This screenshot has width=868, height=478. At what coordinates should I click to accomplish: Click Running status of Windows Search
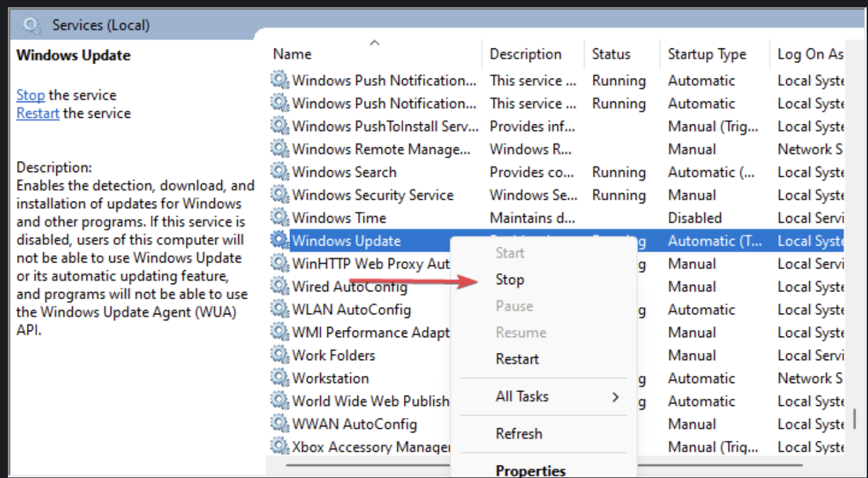(x=619, y=172)
